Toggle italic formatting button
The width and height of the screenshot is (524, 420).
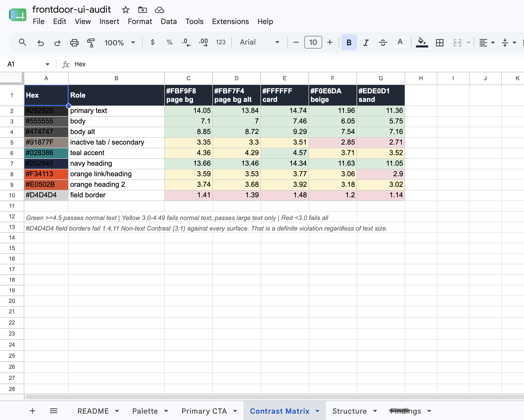point(366,42)
